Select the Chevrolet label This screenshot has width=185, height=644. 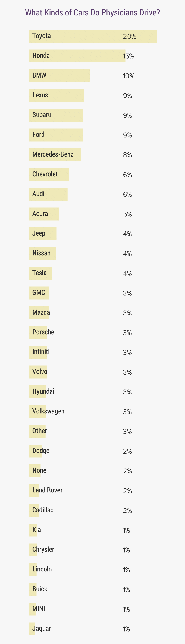point(45,174)
